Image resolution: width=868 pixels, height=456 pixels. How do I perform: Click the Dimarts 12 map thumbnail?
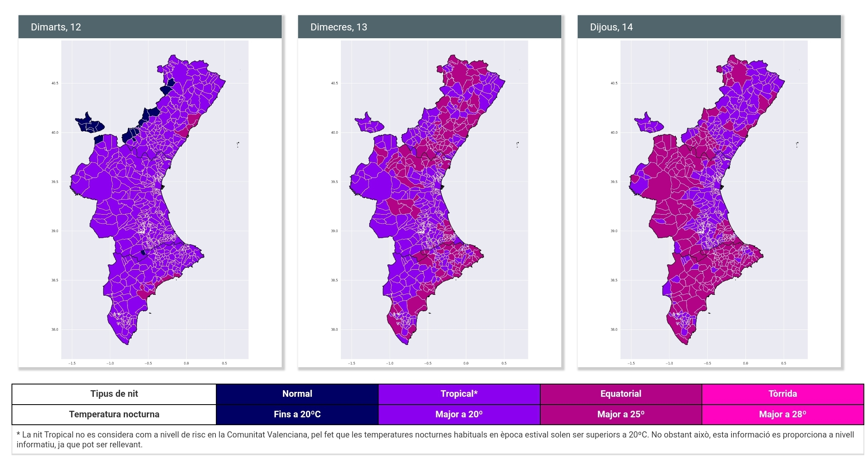(x=155, y=199)
